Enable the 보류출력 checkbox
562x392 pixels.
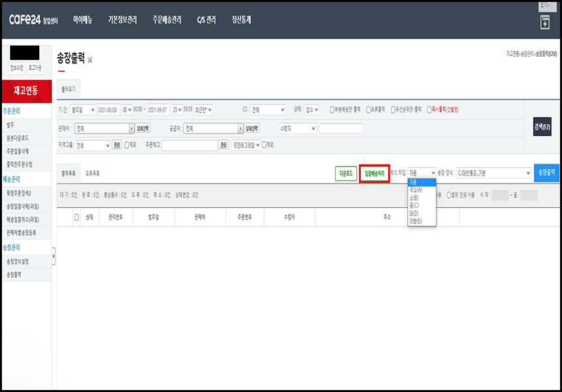coord(368,110)
